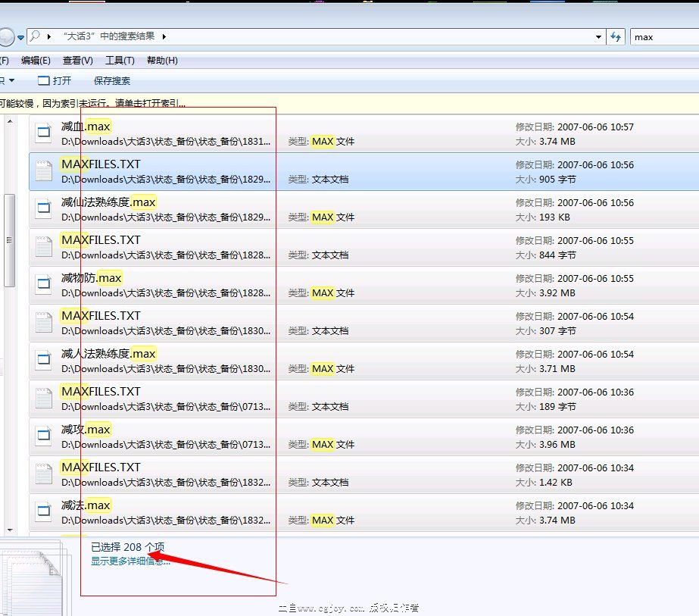Open the 查看(V) menu
This screenshot has width=699, height=616.
[x=78, y=61]
